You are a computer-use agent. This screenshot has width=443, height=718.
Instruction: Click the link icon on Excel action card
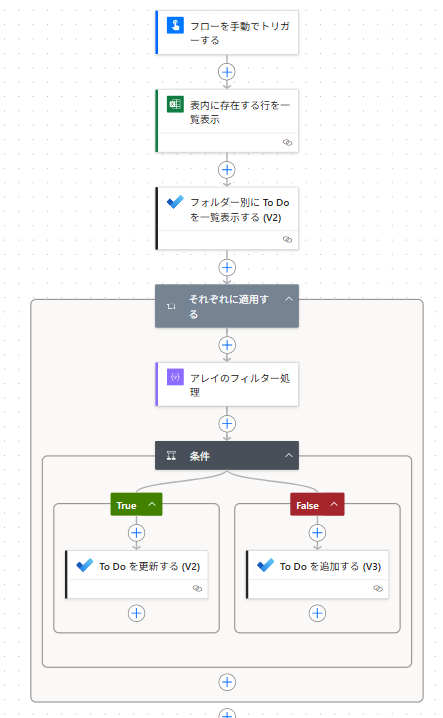[x=287, y=142]
